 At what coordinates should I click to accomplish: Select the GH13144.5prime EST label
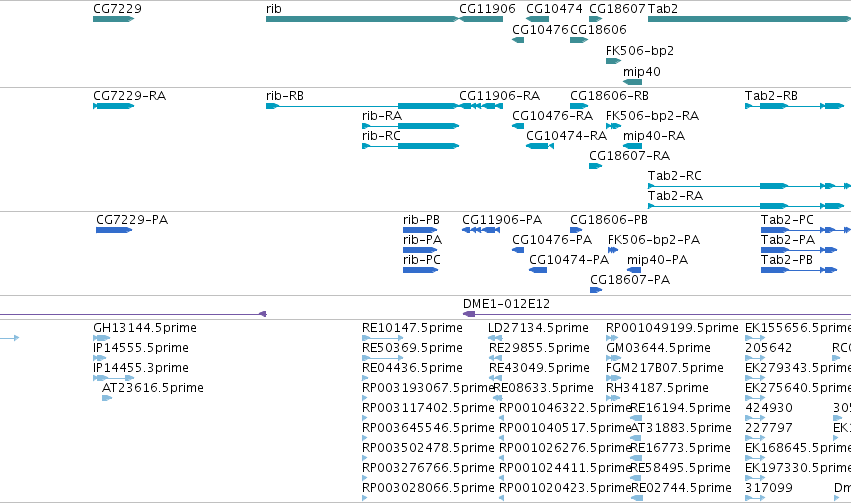click(x=145, y=328)
